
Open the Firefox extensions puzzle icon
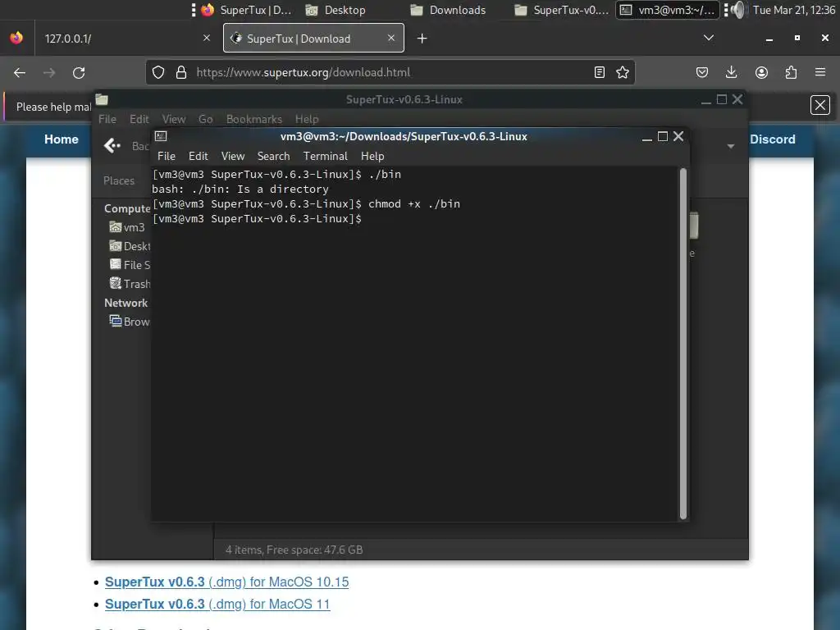(791, 72)
